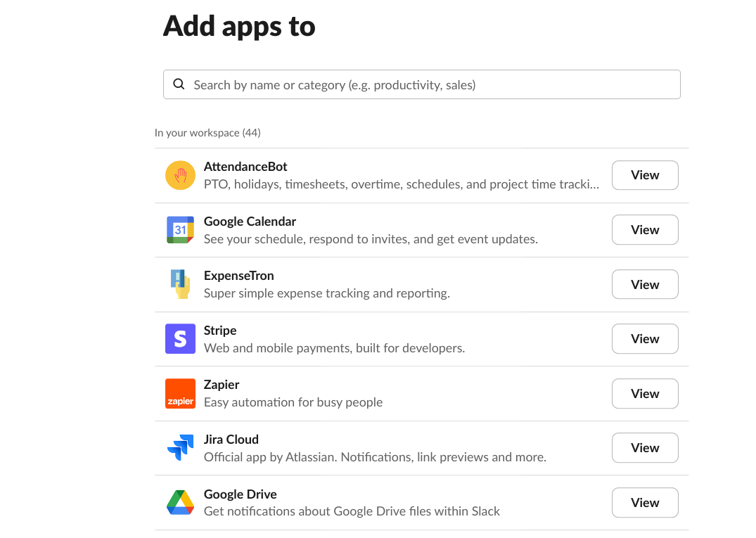756x538 pixels.
Task: View the Stripe app
Action: click(645, 339)
